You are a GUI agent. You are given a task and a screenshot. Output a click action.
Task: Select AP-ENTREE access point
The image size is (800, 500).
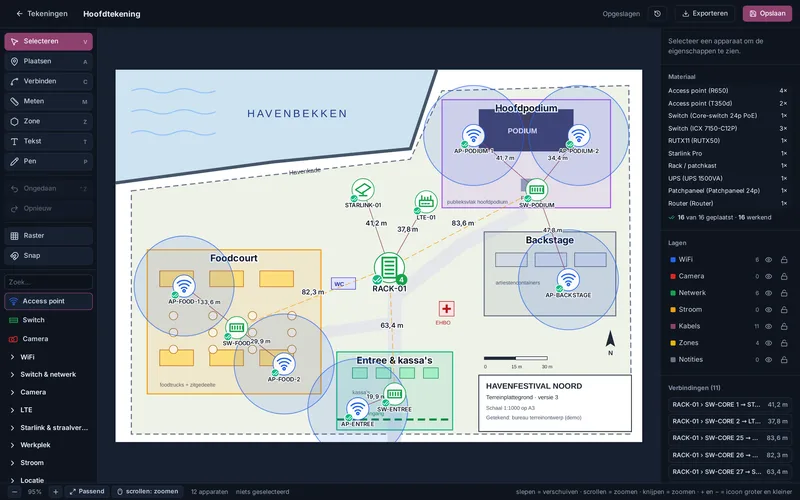[357, 409]
